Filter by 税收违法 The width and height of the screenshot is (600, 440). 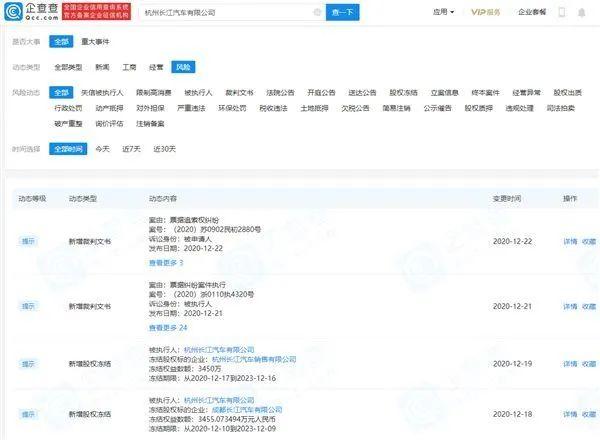click(273, 108)
